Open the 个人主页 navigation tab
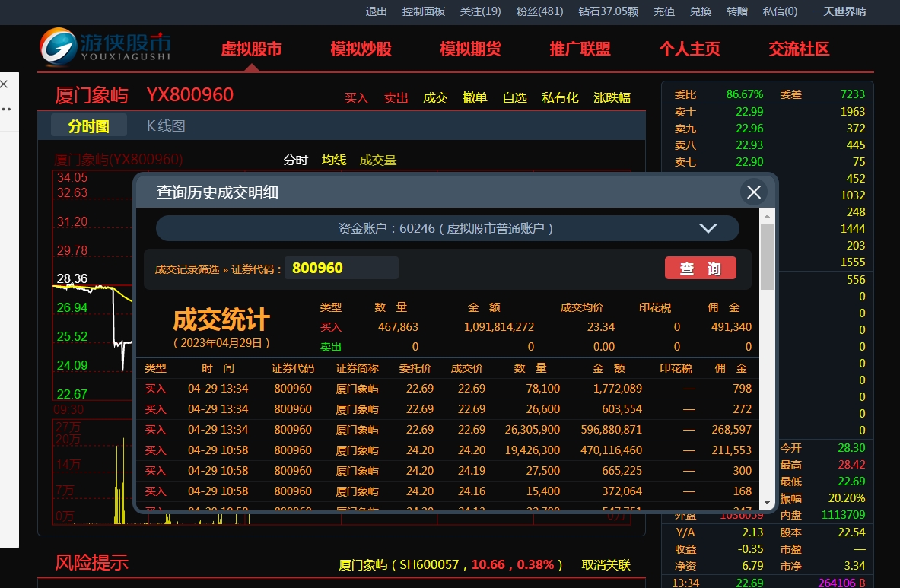Viewport: 900px width, 588px height. 689,49
